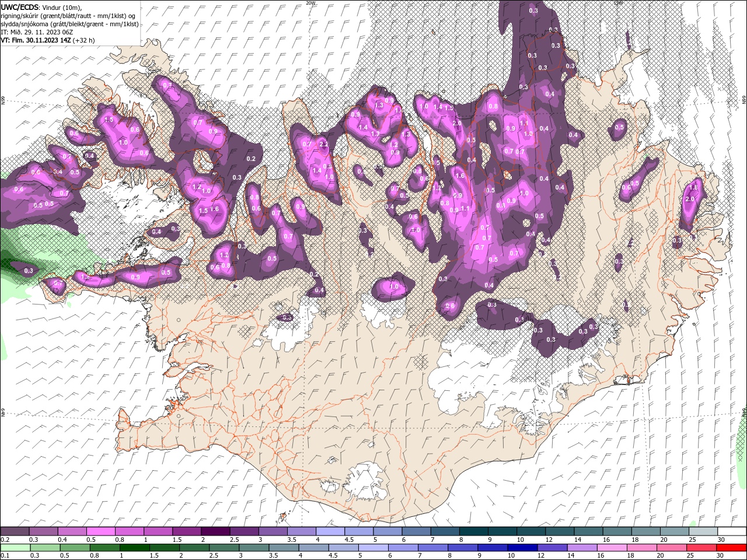
Task: Pick the upper legend swatch starting at 1.5
Action: pyautogui.click(x=186, y=531)
